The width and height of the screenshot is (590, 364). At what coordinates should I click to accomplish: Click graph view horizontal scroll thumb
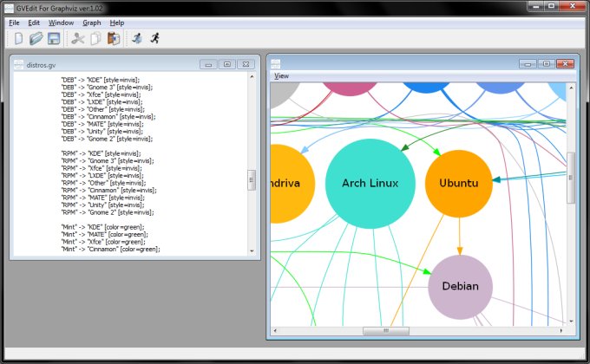tap(386, 330)
